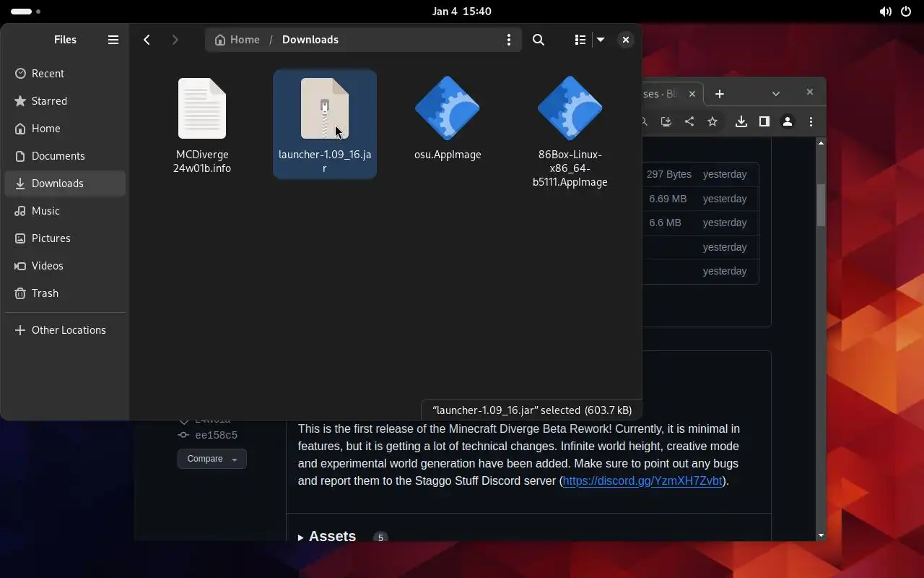
Task: Select the MCDiverge 24w01b.info file
Action: point(202,125)
